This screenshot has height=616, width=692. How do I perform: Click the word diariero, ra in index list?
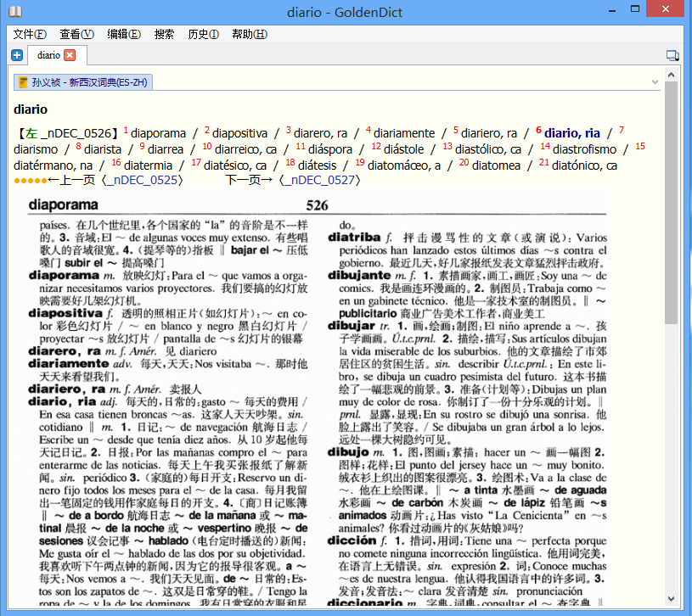(488, 133)
